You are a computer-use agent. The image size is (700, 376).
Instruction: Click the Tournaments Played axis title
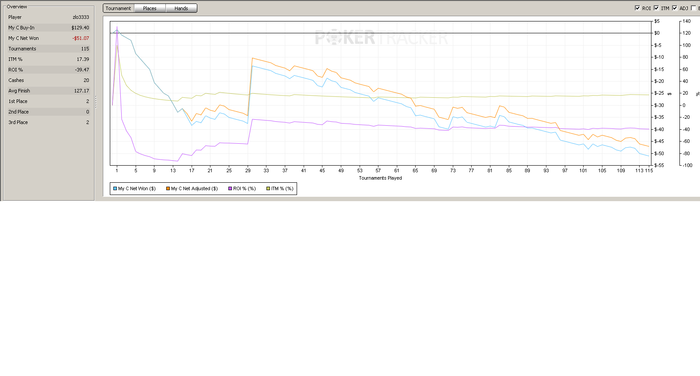380,178
